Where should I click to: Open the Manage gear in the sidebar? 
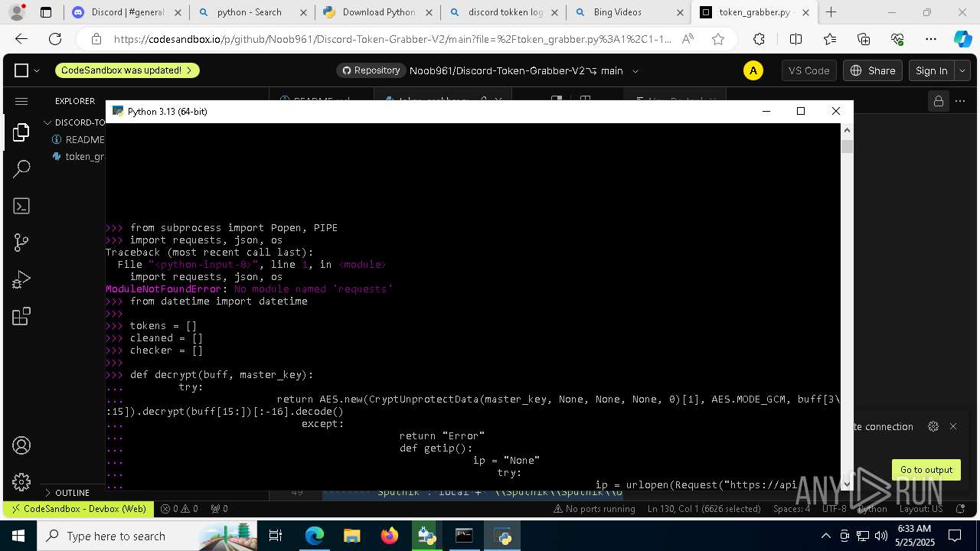click(21, 481)
